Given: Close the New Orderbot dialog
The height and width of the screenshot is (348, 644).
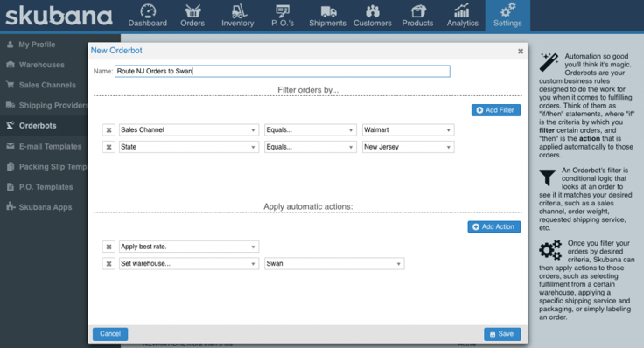Looking at the screenshot, I should click(x=521, y=52).
